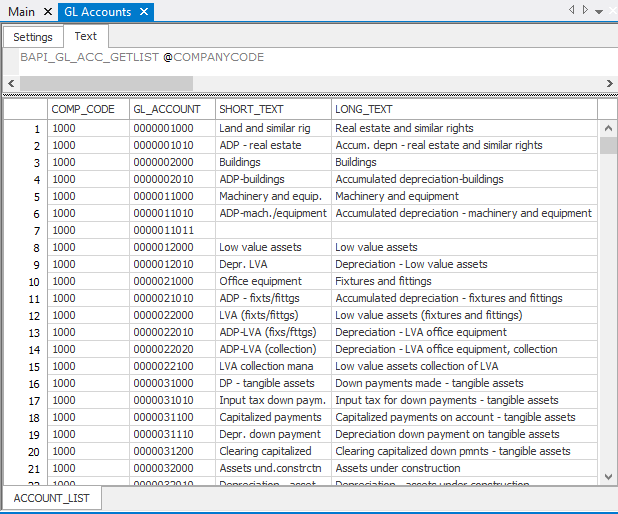
Task: Click GL account 0000031100
Action: click(172, 417)
